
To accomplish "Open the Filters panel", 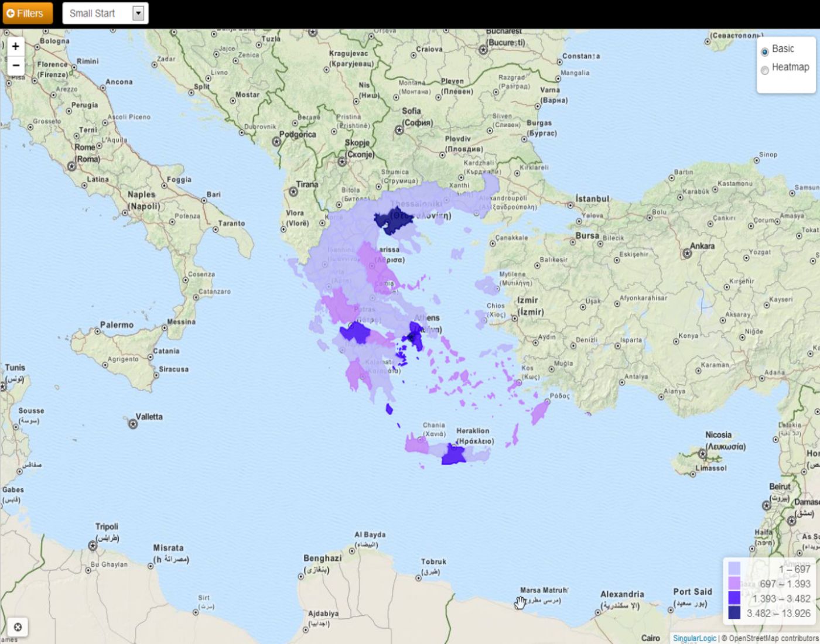I will [x=28, y=13].
